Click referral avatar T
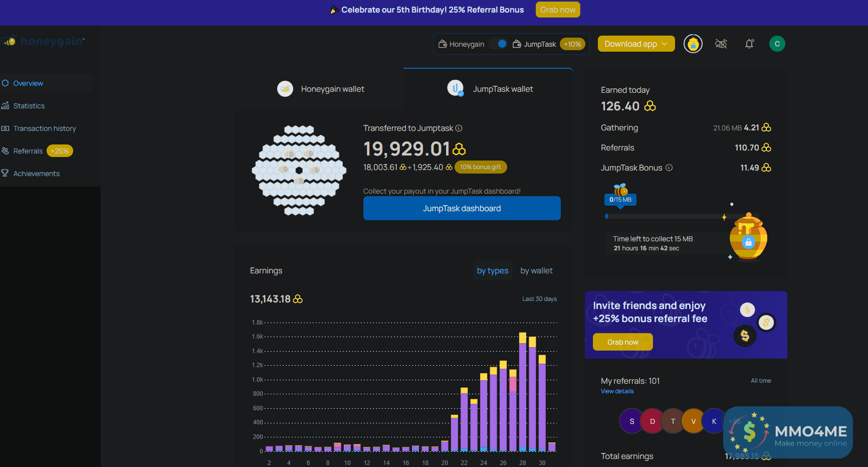 [673, 421]
